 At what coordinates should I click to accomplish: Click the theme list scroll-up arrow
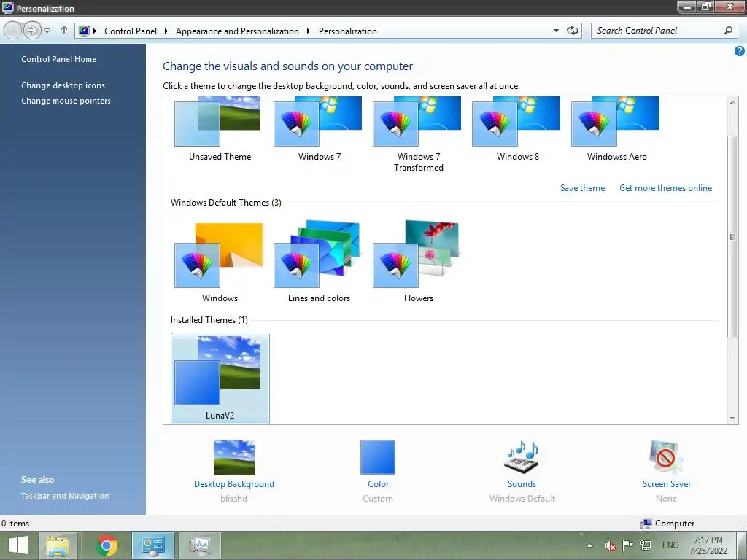click(732, 102)
